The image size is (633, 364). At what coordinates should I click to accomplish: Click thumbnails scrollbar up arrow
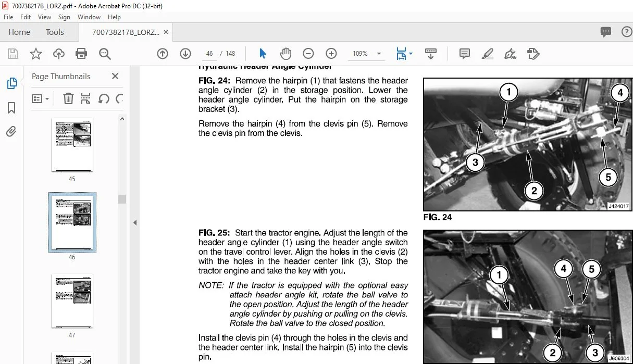(122, 119)
